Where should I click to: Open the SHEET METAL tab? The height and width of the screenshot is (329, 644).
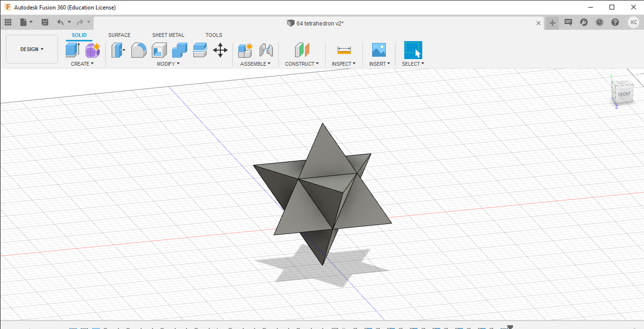pyautogui.click(x=168, y=35)
